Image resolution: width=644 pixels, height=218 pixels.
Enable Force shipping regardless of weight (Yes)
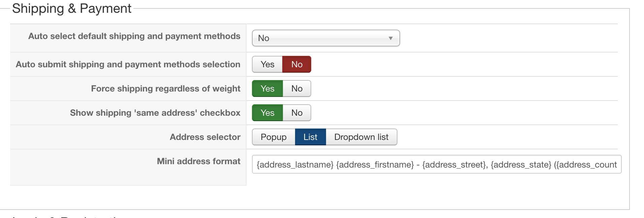pos(267,88)
